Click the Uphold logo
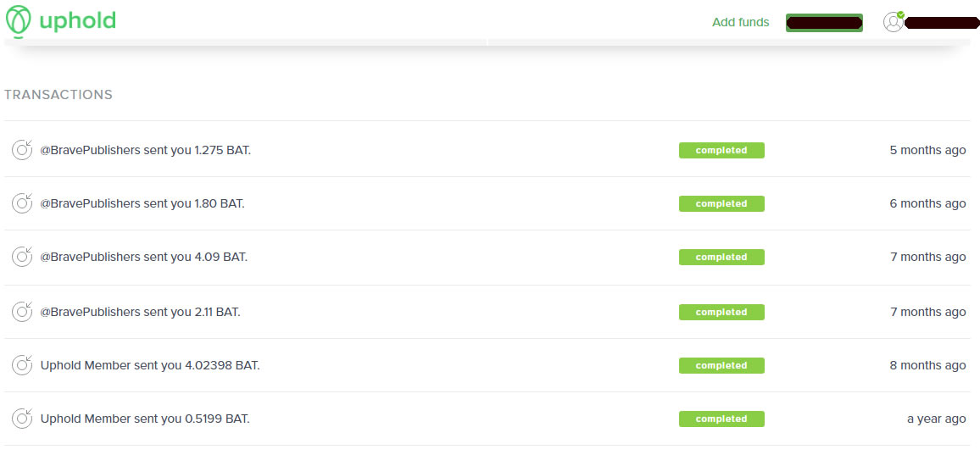The height and width of the screenshot is (466, 980). (61, 21)
